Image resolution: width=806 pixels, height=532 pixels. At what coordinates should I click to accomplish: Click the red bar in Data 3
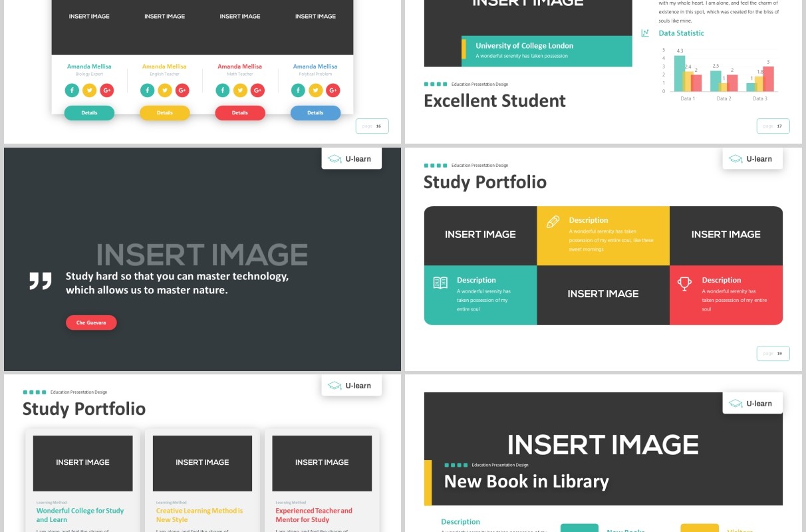768,78
